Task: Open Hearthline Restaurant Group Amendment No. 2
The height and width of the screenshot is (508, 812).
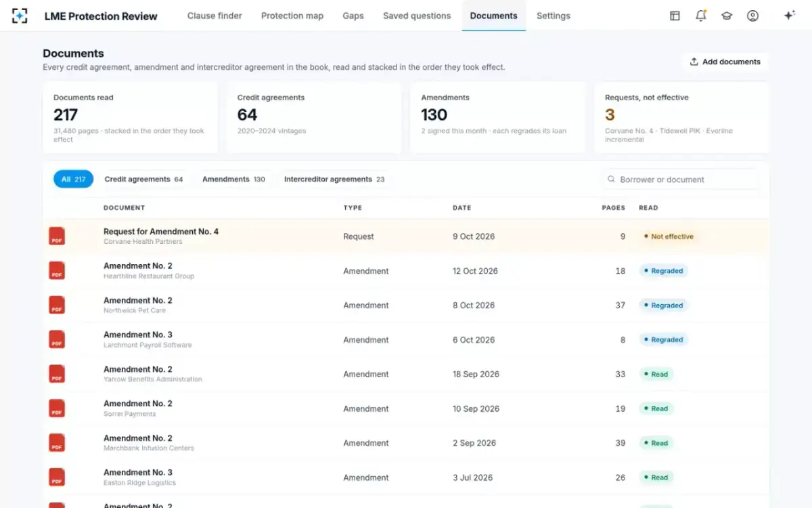Action: click(x=138, y=266)
